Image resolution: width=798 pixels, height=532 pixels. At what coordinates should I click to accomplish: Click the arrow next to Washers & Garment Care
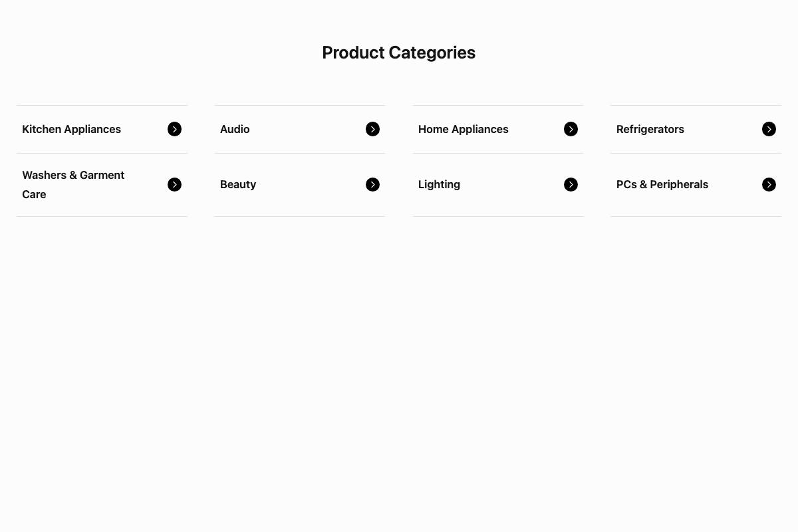point(174,184)
